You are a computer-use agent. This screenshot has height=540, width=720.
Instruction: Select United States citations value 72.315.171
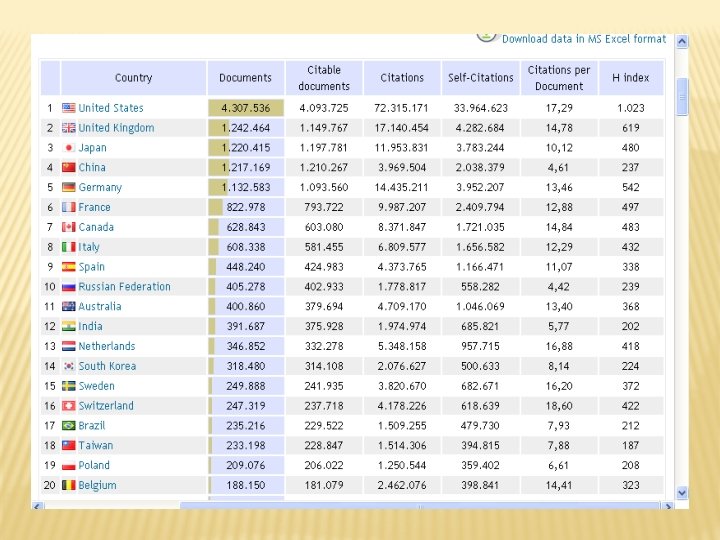(x=401, y=108)
